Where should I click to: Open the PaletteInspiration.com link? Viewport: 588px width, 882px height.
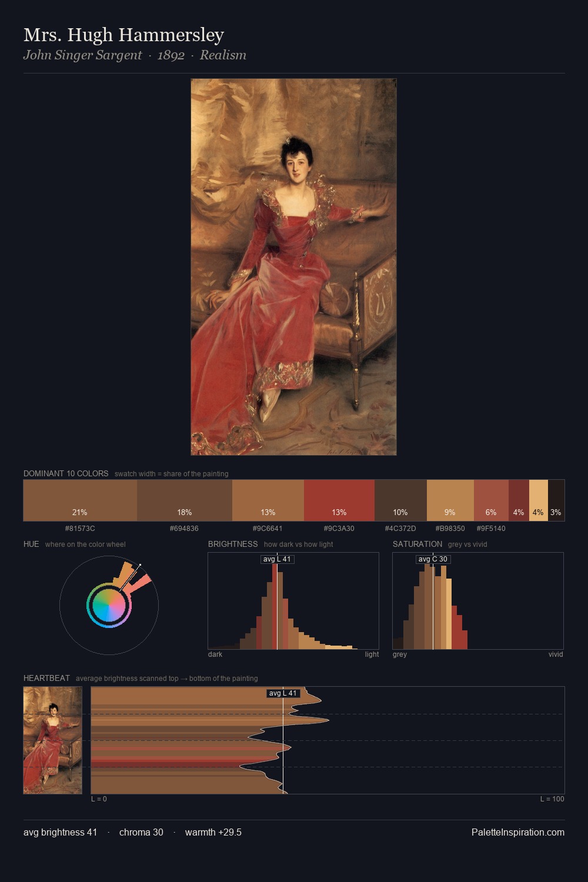[518, 833]
